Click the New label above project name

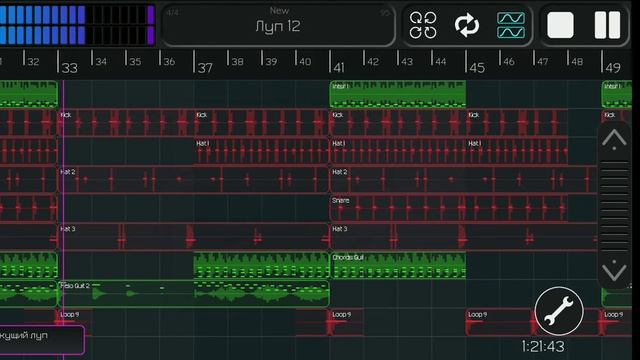click(x=279, y=11)
